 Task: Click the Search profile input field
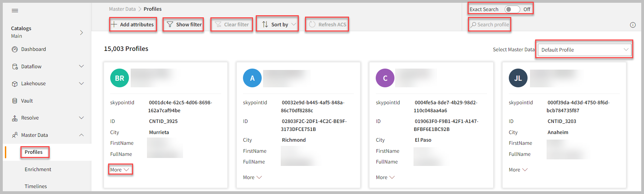pyautogui.click(x=489, y=25)
